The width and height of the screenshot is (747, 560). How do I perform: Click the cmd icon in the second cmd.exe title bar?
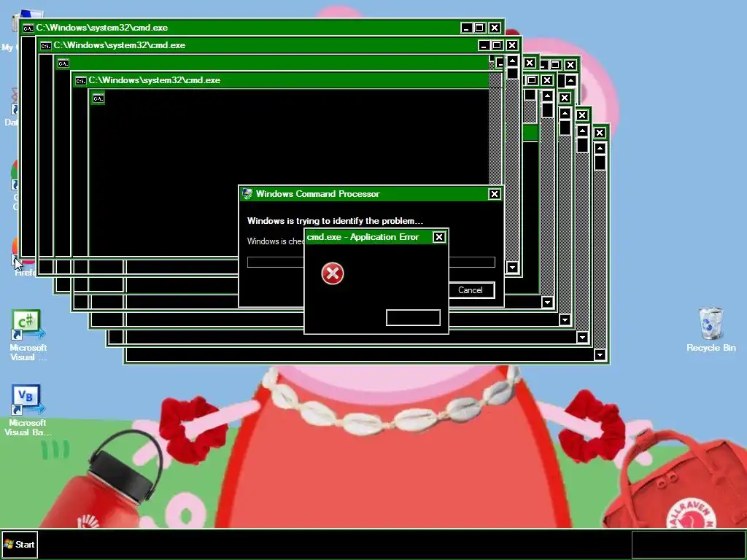pyautogui.click(x=46, y=46)
